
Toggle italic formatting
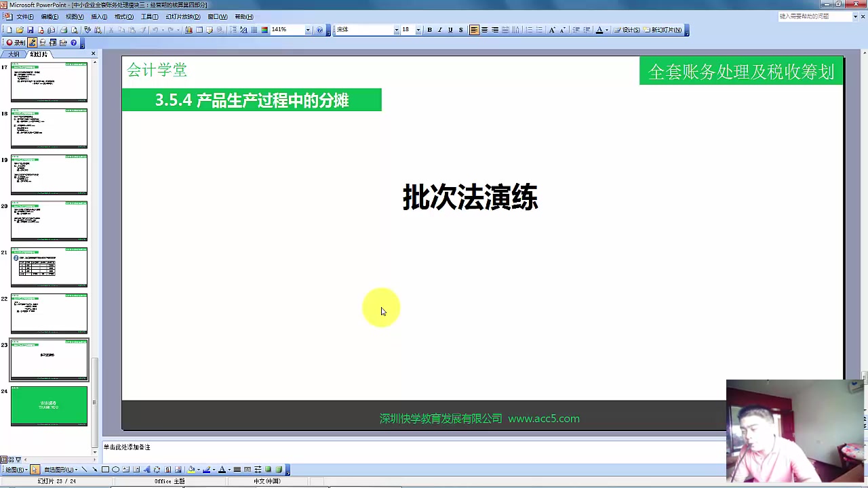click(440, 29)
